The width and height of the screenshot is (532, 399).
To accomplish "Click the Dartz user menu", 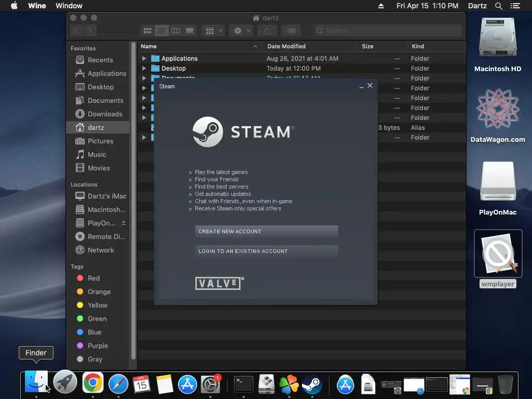I will [477, 6].
